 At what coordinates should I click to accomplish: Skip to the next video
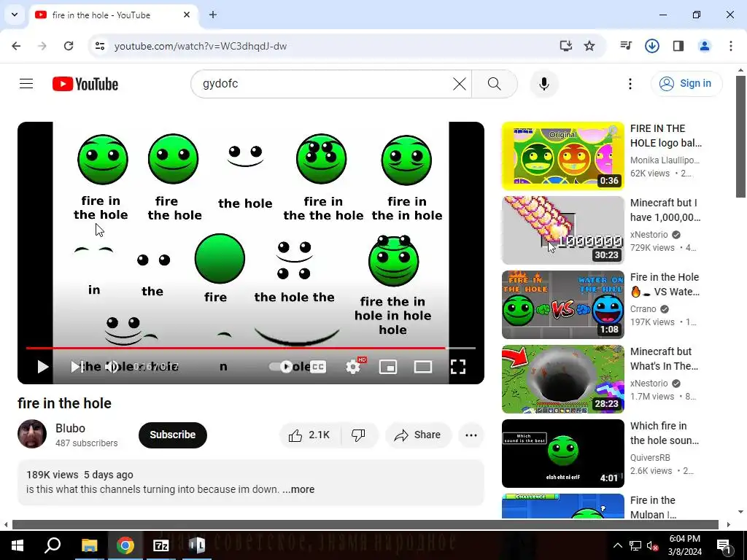click(76, 367)
